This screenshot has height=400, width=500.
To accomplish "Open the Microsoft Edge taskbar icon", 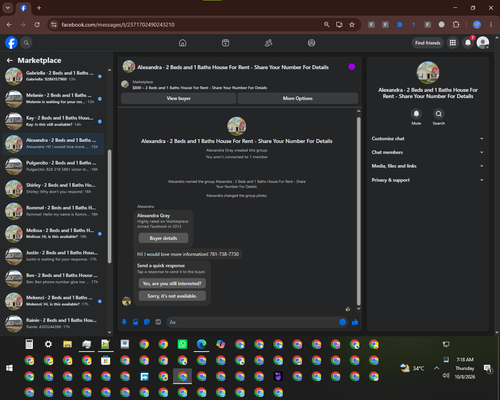I will (201, 344).
